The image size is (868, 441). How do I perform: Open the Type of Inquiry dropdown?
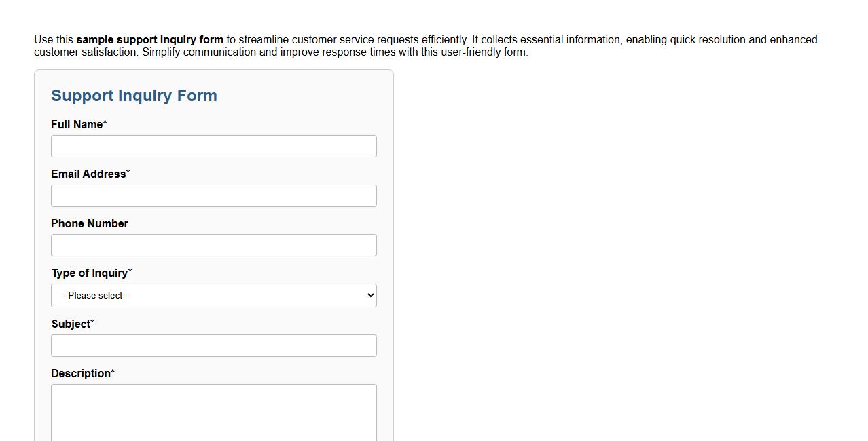tap(213, 295)
